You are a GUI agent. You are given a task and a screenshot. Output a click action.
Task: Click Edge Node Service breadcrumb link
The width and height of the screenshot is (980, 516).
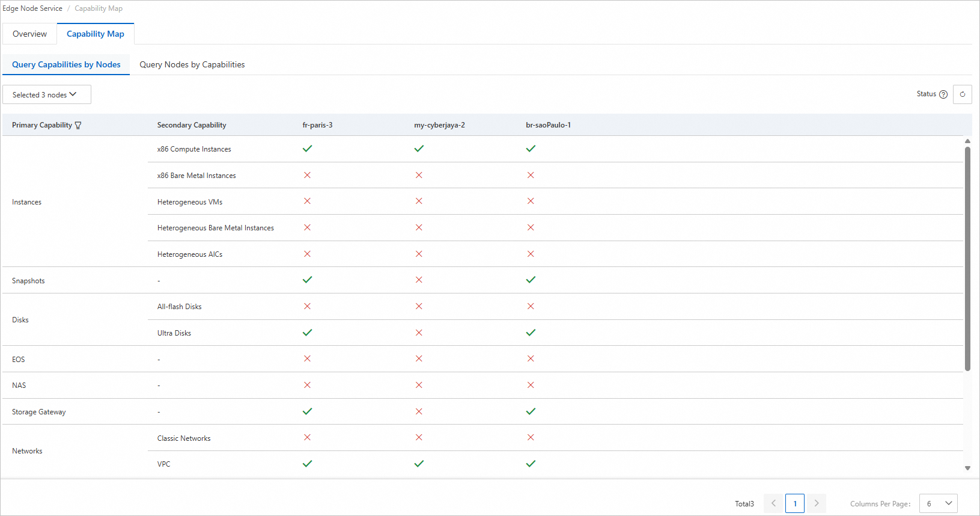pos(32,8)
